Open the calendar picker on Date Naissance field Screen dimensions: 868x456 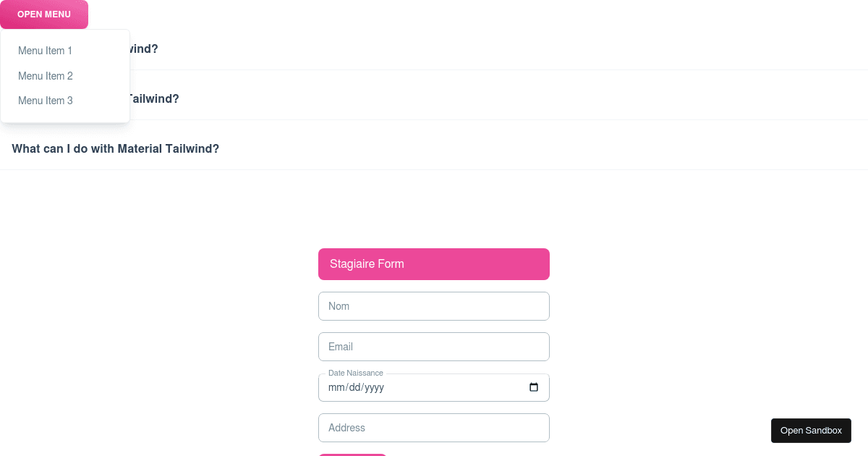pos(534,387)
